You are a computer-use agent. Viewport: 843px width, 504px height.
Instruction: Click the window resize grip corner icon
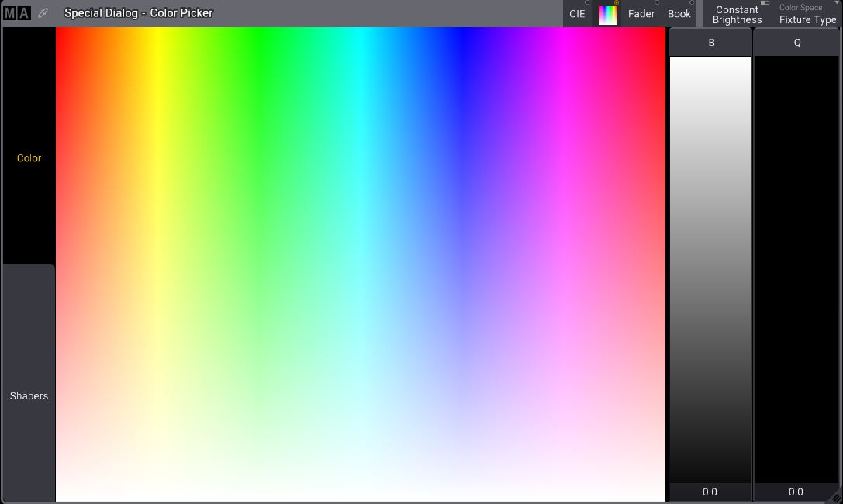coord(836,497)
